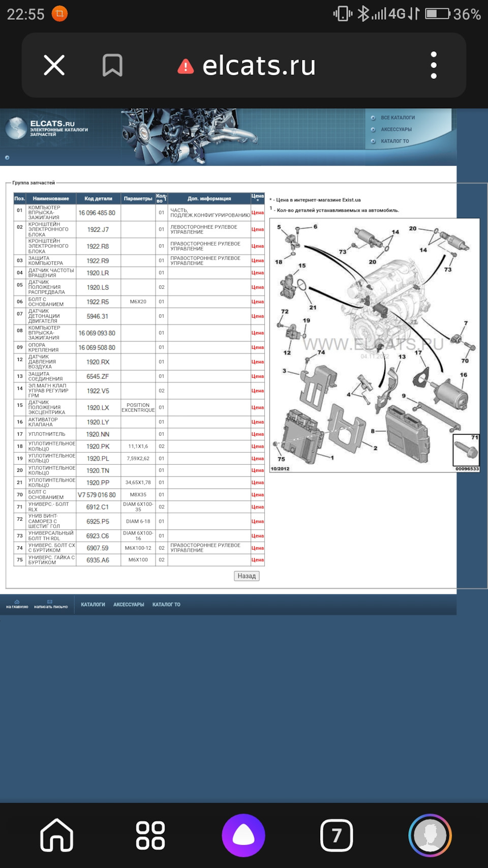Click the АКТИВАТОР КЛАПАНА row name
The image size is (488, 868).
coord(43,422)
